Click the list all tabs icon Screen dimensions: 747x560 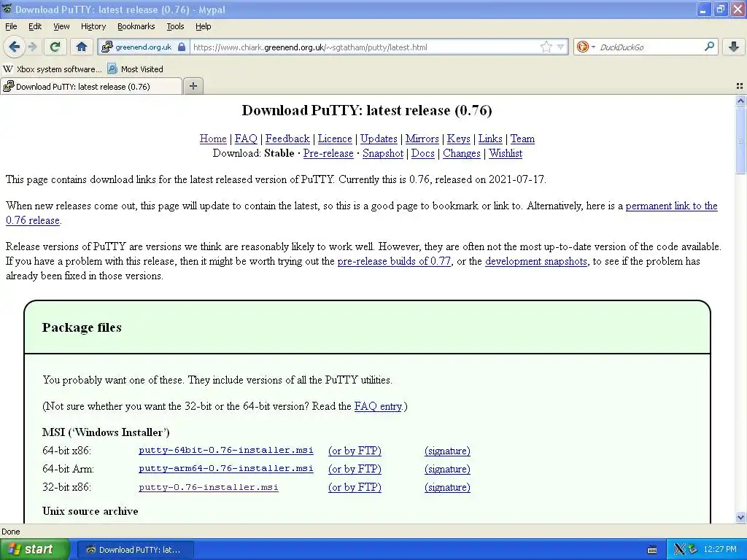[x=740, y=86]
